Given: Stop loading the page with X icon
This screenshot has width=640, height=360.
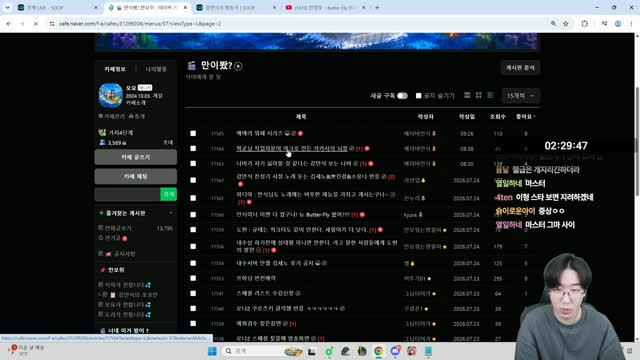Looking at the screenshot, I should point(36,24).
